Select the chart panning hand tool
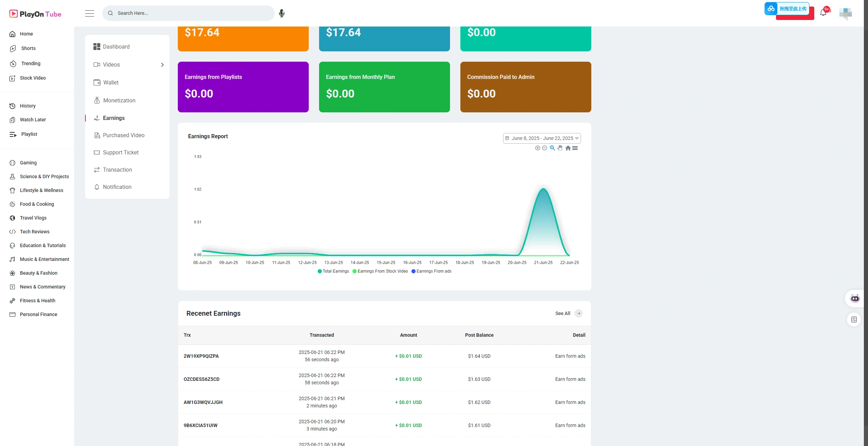The width and height of the screenshot is (868, 446). [x=560, y=148]
